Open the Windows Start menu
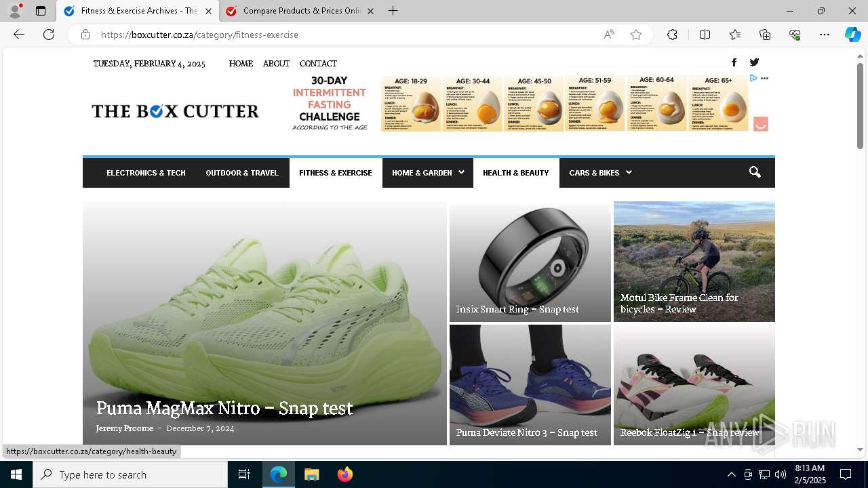The image size is (868, 488). (x=16, y=474)
